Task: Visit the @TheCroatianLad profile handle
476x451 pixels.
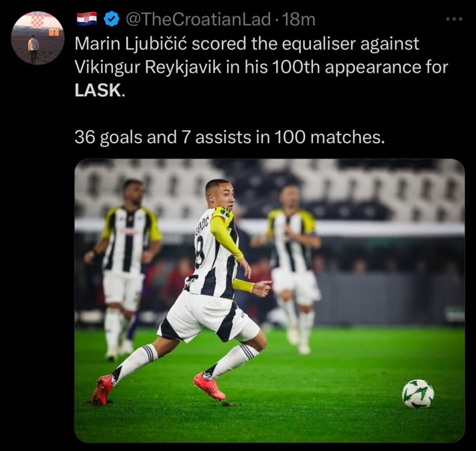Action: click(x=197, y=19)
